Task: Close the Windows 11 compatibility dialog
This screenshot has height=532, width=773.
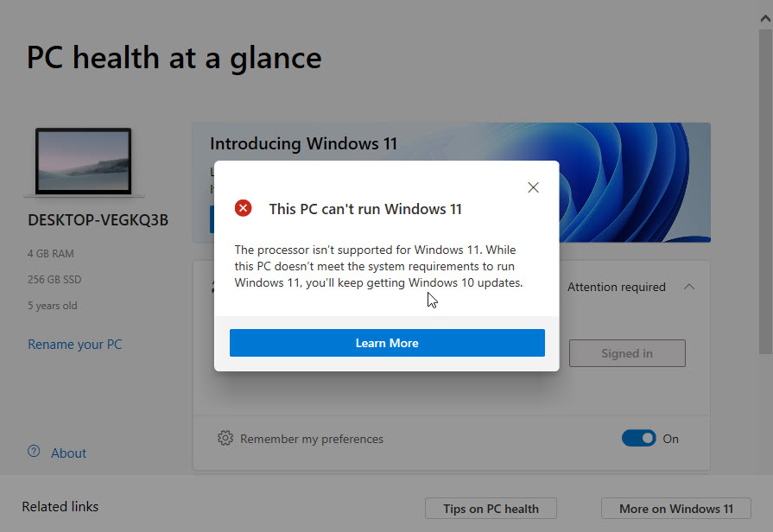Action: (533, 187)
